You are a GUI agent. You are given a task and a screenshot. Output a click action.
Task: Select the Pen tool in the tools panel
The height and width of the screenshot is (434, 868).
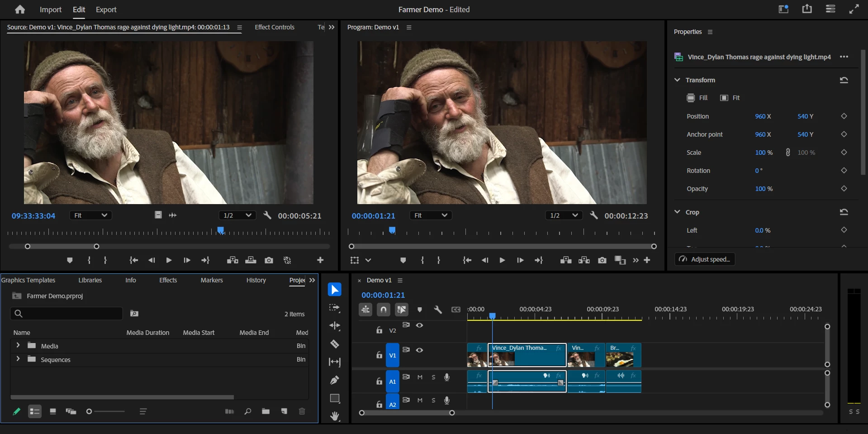click(335, 380)
